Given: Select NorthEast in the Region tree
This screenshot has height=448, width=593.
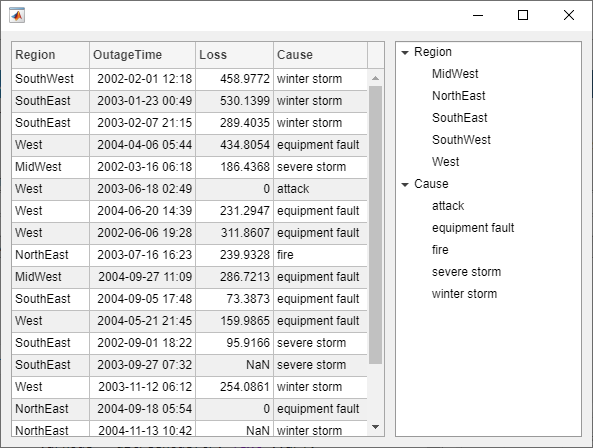Looking at the screenshot, I should click(458, 96).
